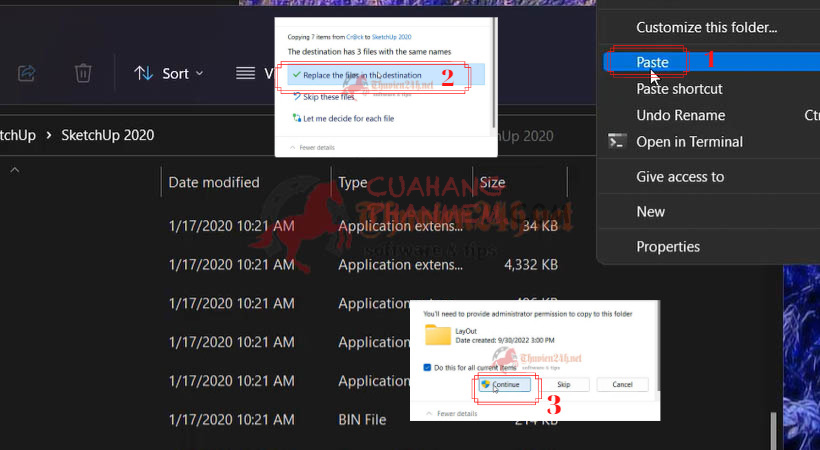Collapse Fewer details in the copy dialog
The image size is (820, 450).
pyautogui.click(x=312, y=148)
